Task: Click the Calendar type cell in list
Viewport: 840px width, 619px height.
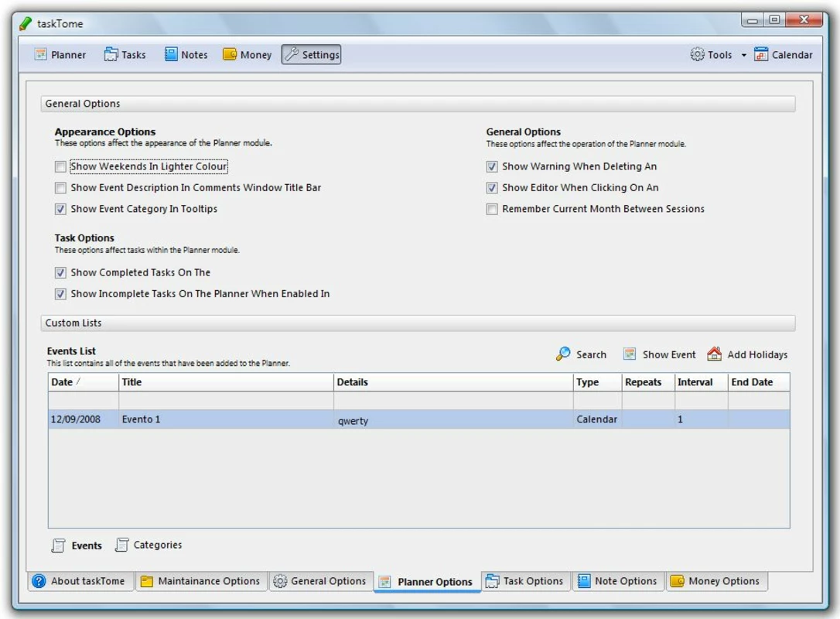Action: pos(597,419)
